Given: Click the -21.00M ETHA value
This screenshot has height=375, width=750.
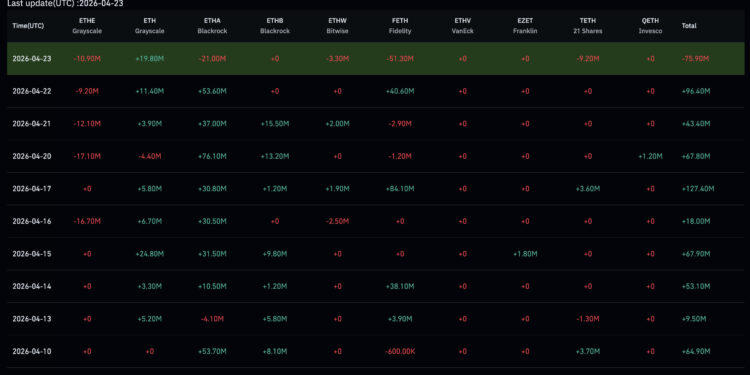Looking at the screenshot, I should pyautogui.click(x=212, y=59).
